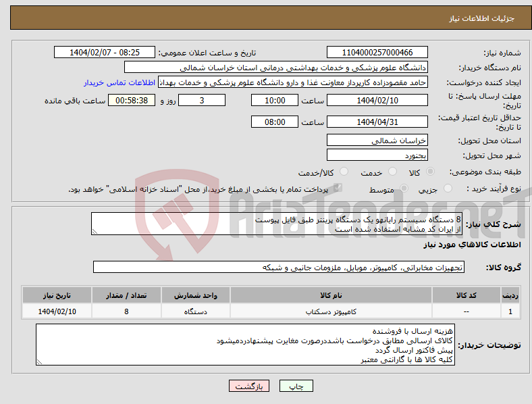This screenshot has height=404, width=532.
Task: Grab the resize handle of شرح کلی نیاز box
Action: coord(95,232)
